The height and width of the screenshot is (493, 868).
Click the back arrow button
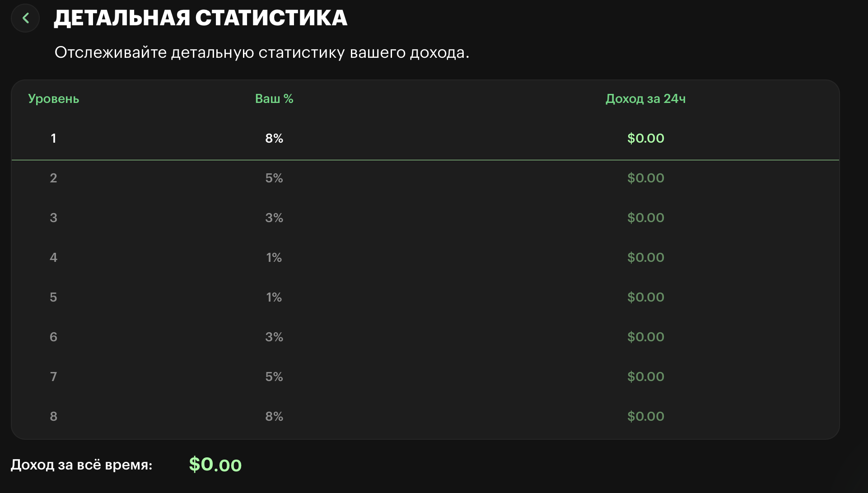click(26, 18)
